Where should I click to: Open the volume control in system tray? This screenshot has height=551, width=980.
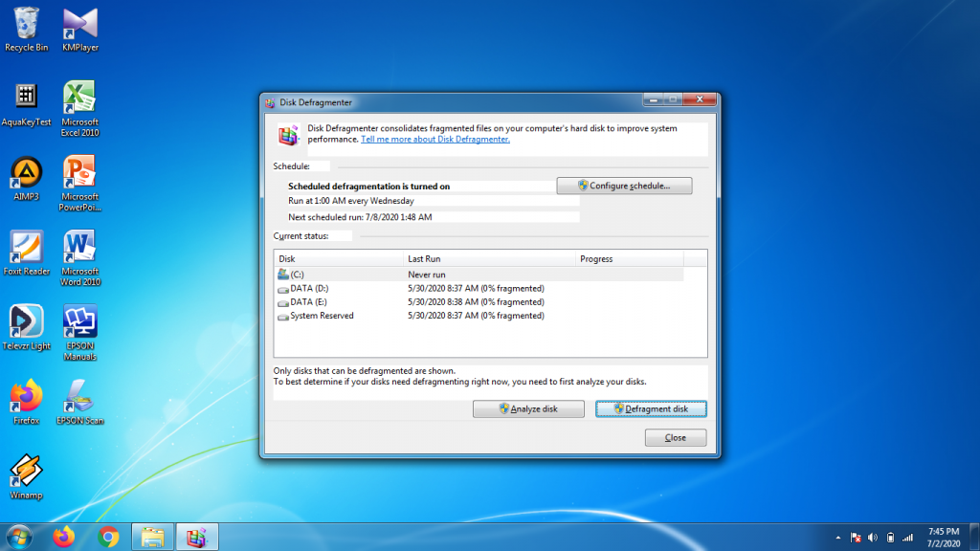point(874,536)
